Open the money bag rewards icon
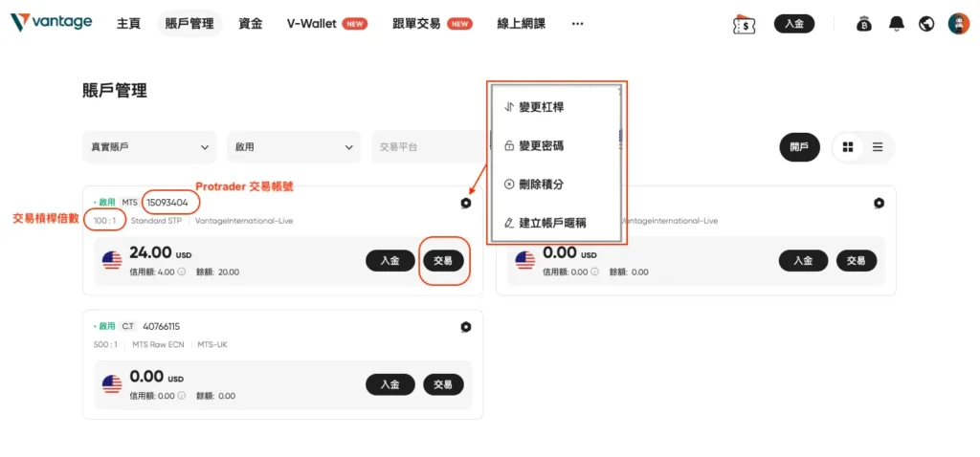This screenshot has height=457, width=980. pyautogui.click(x=864, y=24)
